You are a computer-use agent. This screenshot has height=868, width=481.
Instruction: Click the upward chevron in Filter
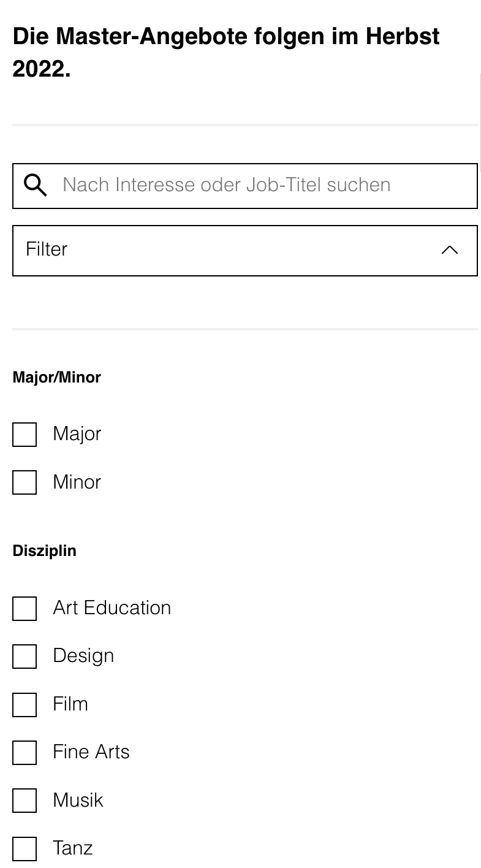(x=450, y=250)
